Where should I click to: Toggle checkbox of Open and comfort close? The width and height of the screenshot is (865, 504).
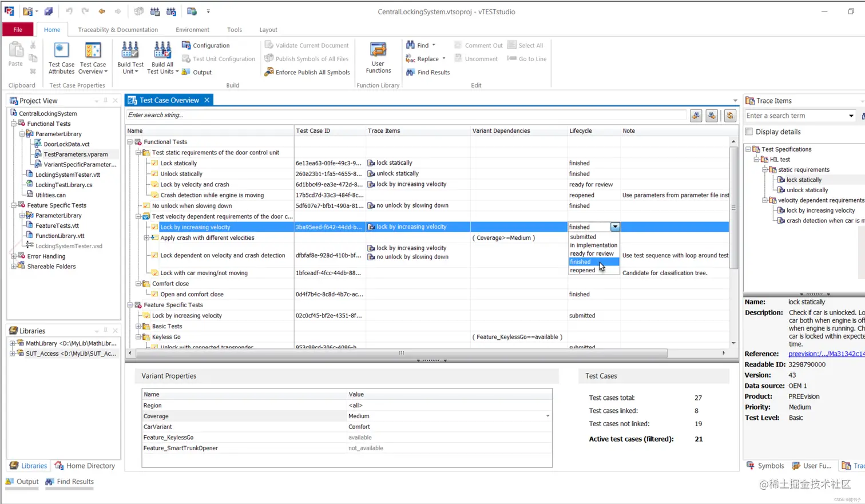coord(154,294)
